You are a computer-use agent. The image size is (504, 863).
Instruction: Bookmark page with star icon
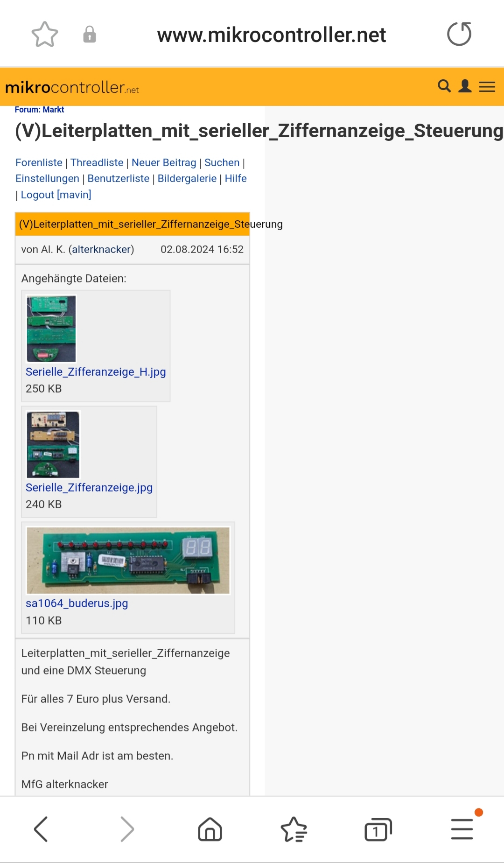pos(45,35)
